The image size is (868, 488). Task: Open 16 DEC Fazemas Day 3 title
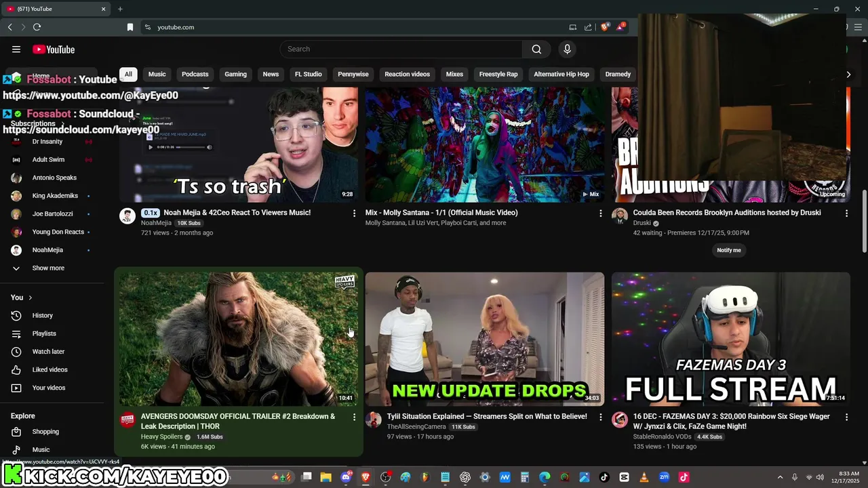732,422
